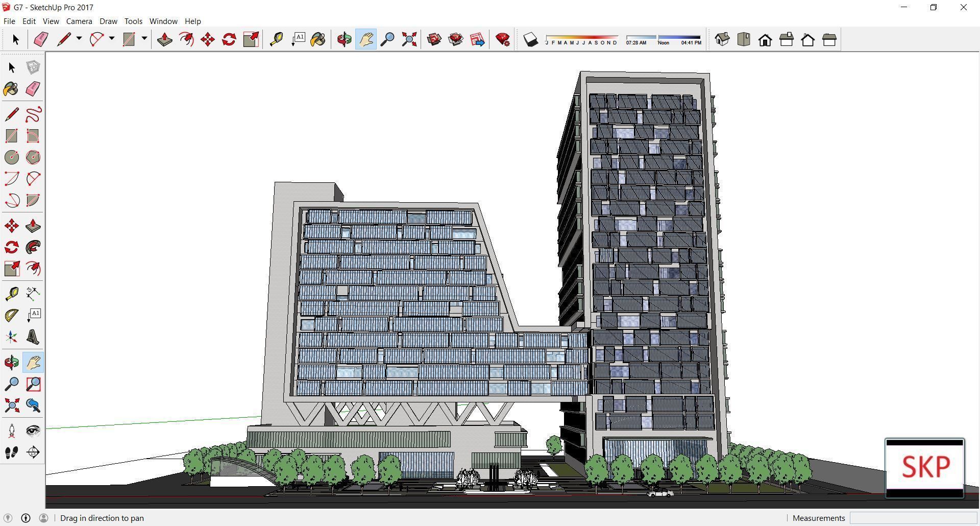980x526 pixels.
Task: Select the Dimension tool in left toolbar
Action: (x=33, y=294)
